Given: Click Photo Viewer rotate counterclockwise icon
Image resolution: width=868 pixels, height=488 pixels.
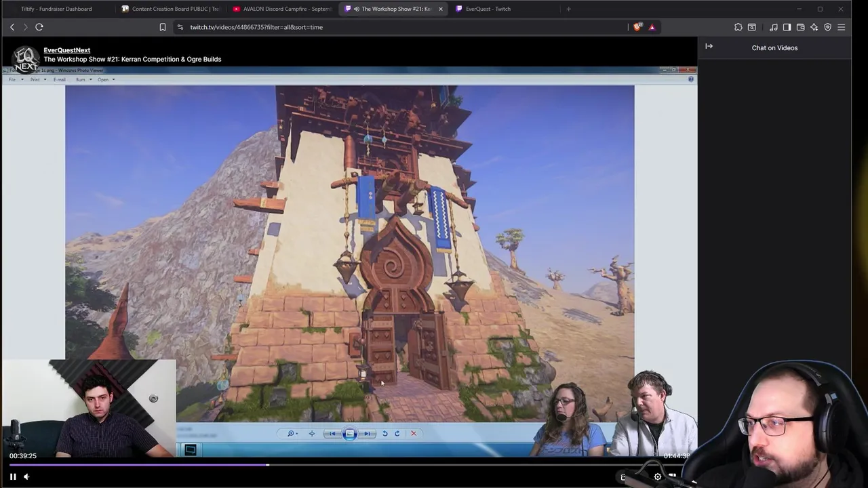Looking at the screenshot, I should coord(385,434).
